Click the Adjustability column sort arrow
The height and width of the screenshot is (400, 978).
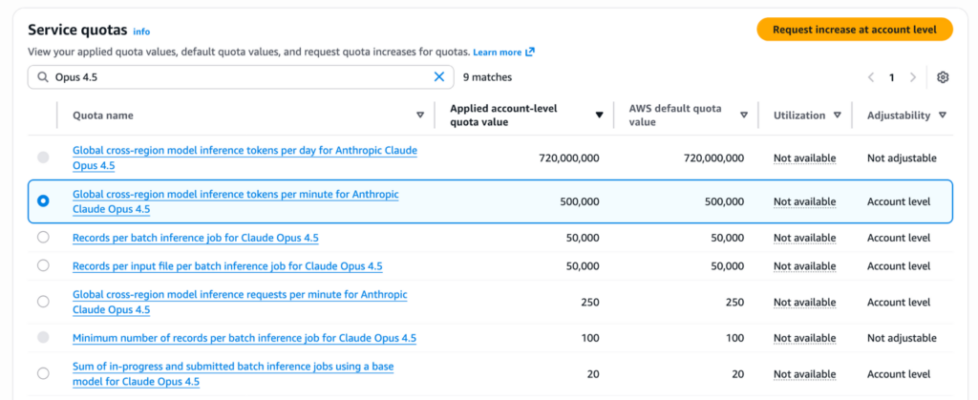943,115
